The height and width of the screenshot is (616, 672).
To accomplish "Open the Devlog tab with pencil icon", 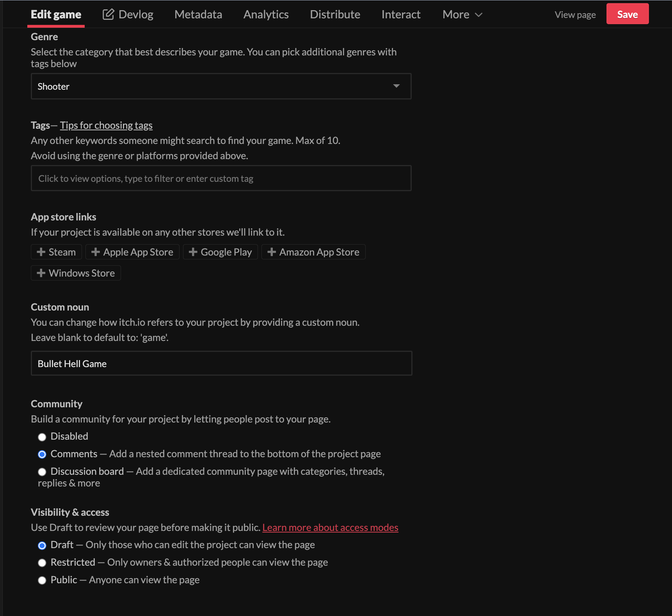I will click(128, 14).
